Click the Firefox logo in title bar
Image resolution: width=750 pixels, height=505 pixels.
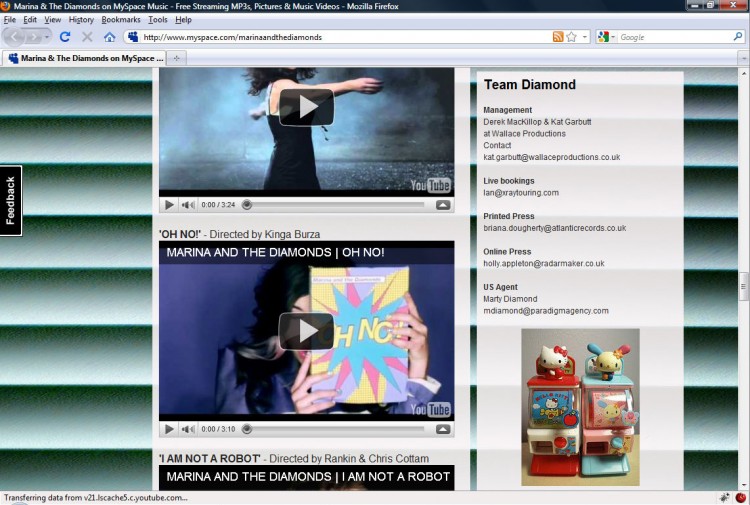click(x=5, y=6)
